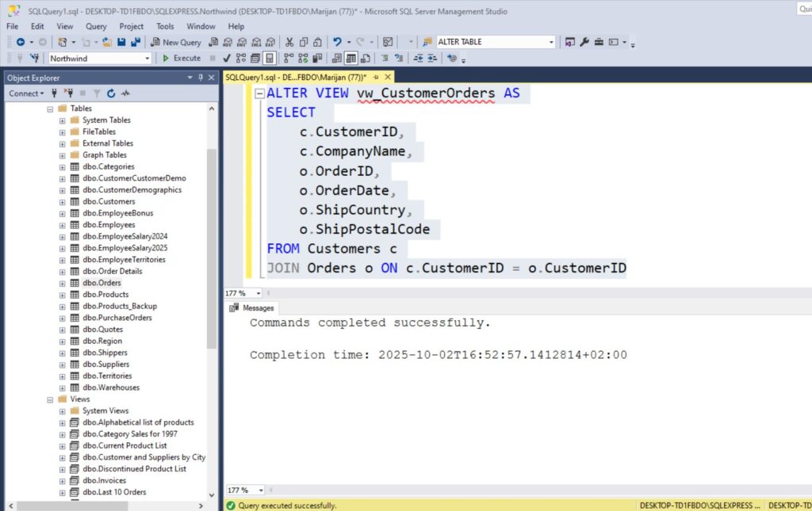Click the Execute query button
The height and width of the screenshot is (511, 812).
click(182, 58)
